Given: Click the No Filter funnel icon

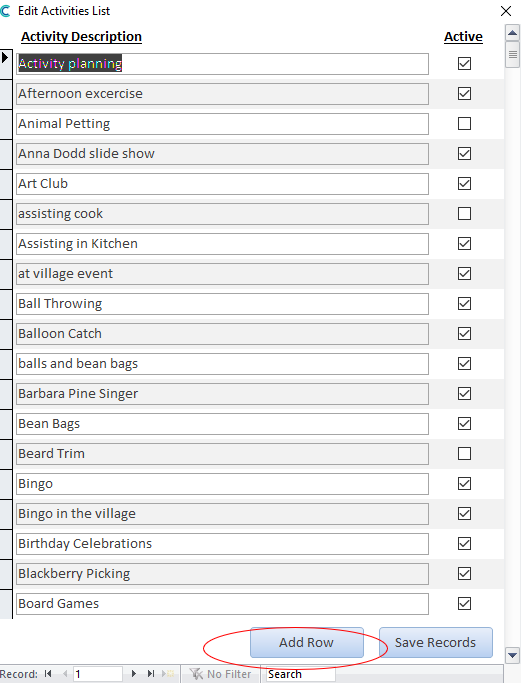Looking at the screenshot, I should point(196,674).
